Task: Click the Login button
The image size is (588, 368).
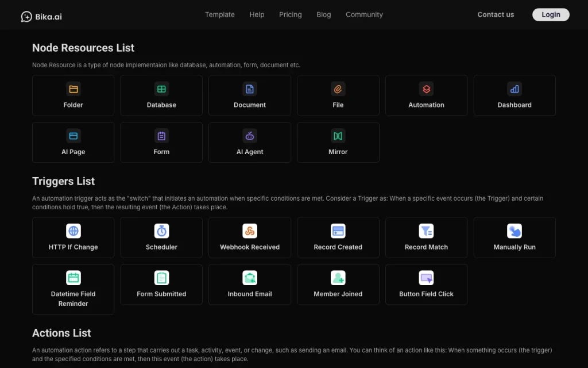Action: (551, 14)
